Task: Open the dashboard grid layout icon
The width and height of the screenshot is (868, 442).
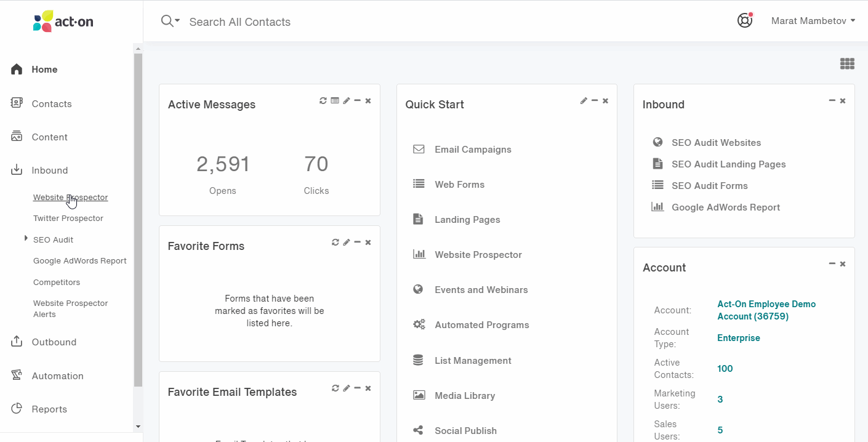Action: (x=847, y=63)
